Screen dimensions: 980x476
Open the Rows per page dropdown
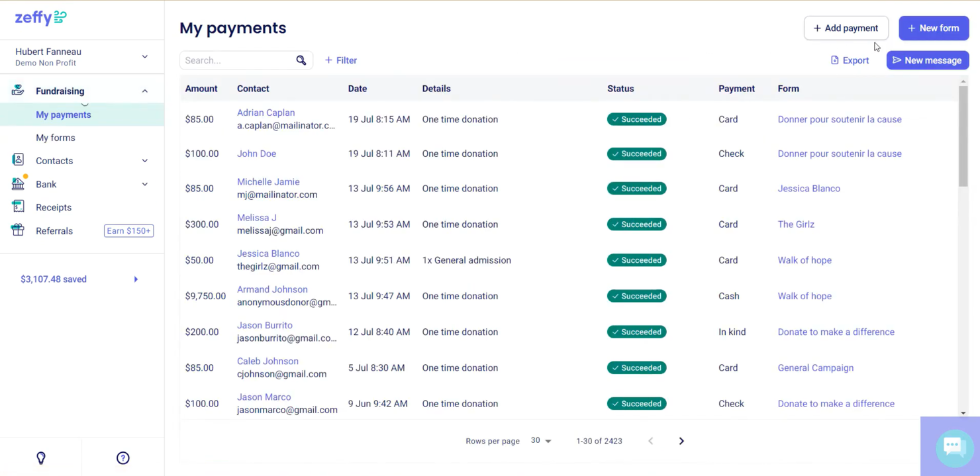click(541, 440)
